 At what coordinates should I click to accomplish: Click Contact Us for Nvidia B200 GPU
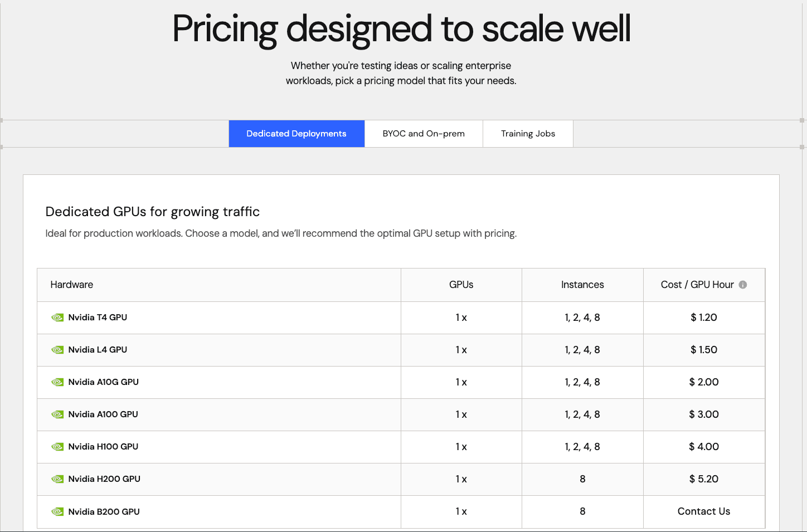(x=704, y=511)
